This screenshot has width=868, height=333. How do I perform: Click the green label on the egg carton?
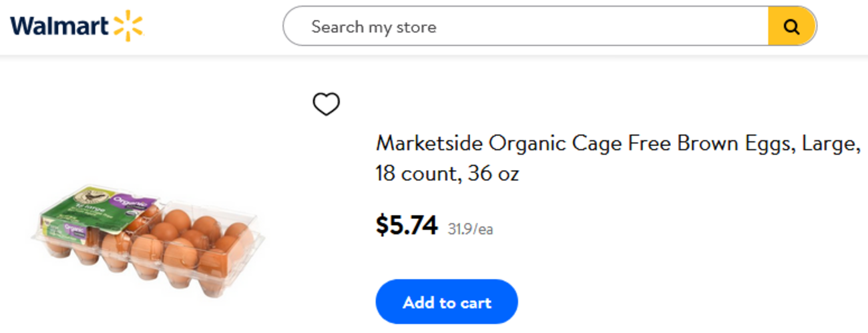click(x=80, y=212)
